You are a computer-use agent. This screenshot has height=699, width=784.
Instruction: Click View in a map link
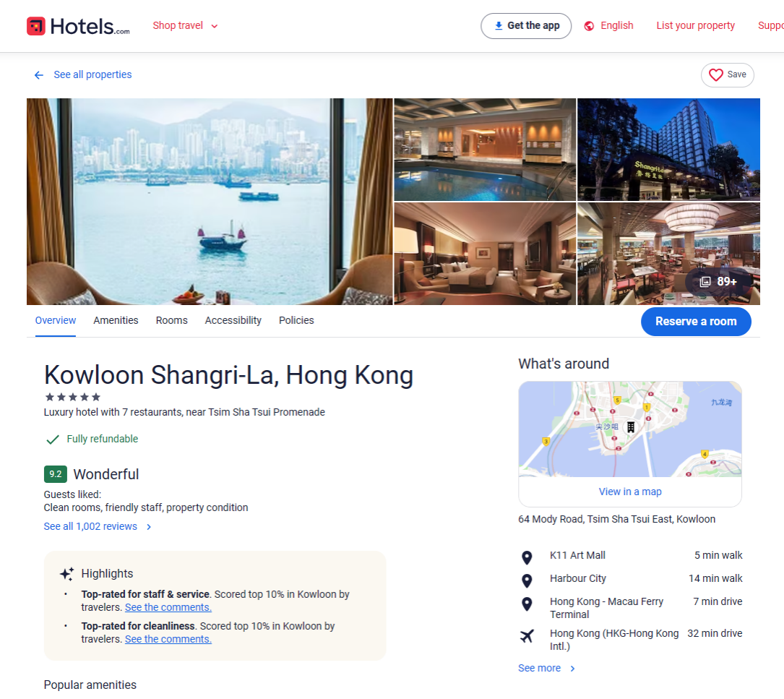(x=630, y=492)
